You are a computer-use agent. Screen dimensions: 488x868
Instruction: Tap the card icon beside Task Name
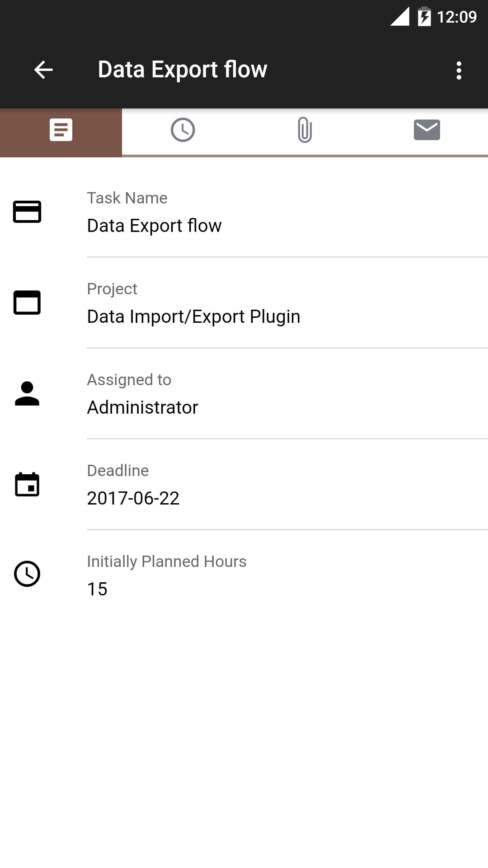click(x=27, y=212)
